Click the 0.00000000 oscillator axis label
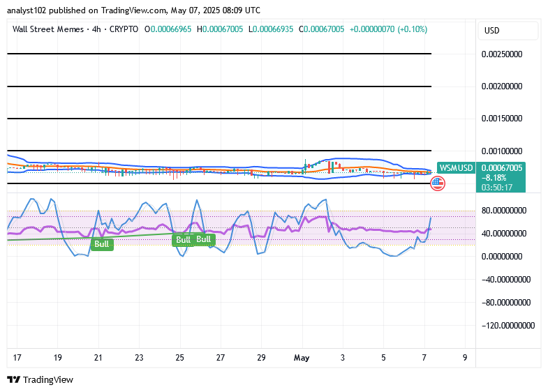 point(502,257)
